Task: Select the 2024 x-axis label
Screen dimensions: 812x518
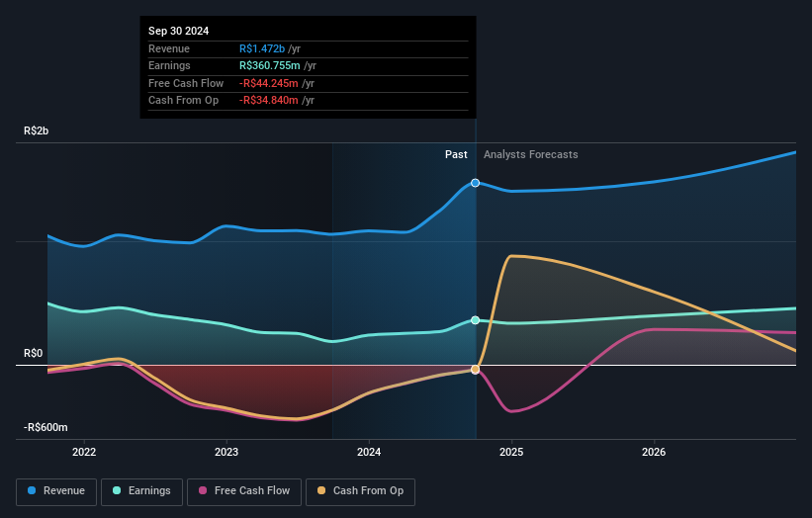Action: coord(369,452)
